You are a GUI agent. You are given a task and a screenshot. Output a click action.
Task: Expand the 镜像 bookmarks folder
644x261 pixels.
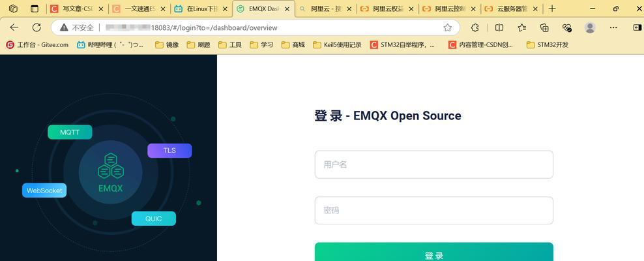click(x=167, y=45)
